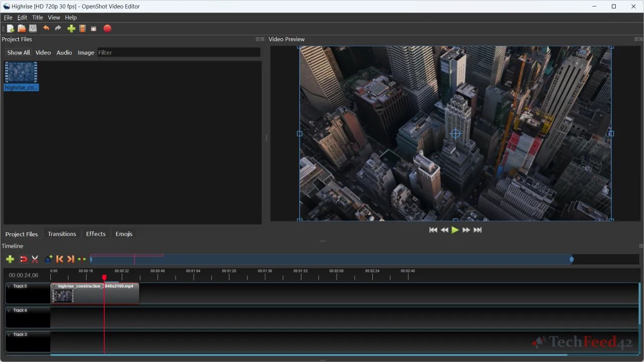Undo the last action with the orange arrow
Screen dimensions: 644x362
46,29
